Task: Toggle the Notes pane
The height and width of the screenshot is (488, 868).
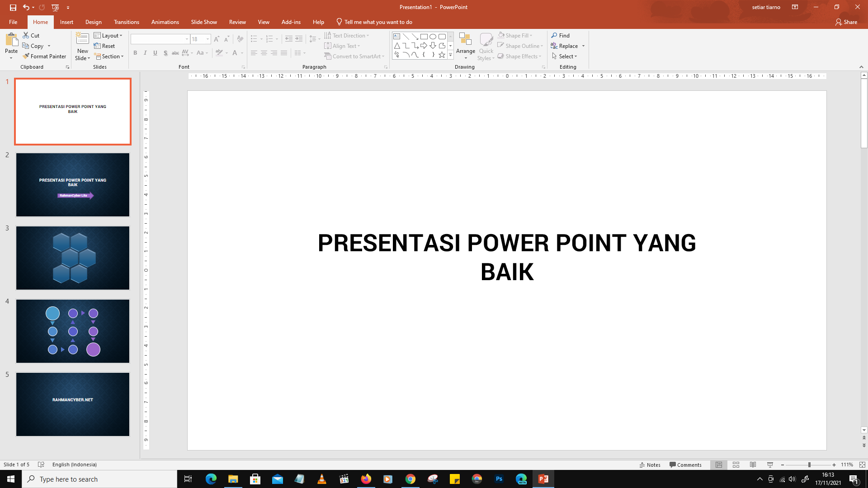Action: tap(650, 465)
